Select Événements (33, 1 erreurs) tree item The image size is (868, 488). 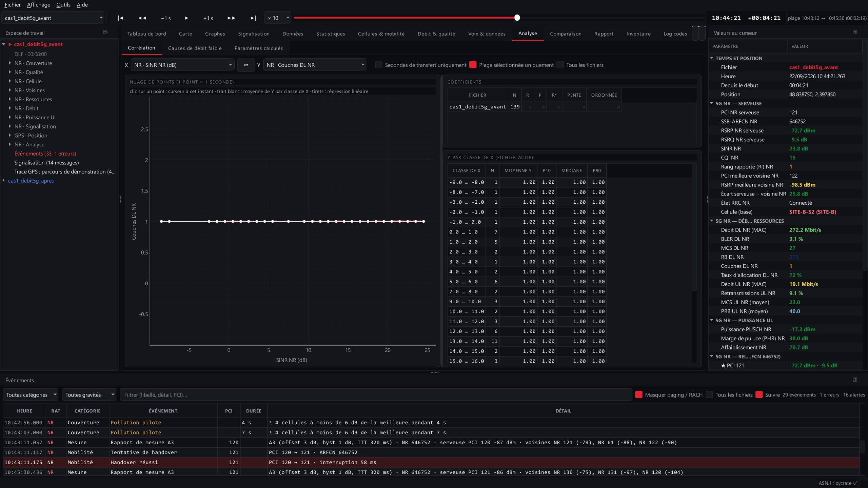45,154
